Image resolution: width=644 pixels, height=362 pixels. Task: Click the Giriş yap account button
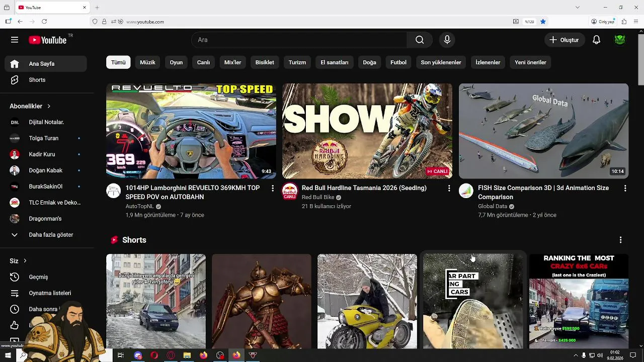[x=603, y=22]
